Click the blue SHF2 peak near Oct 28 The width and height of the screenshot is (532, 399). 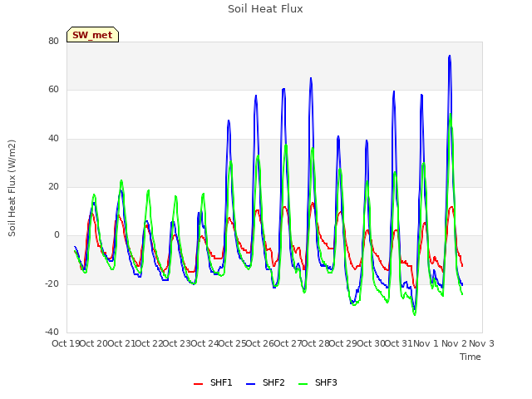[x=311, y=78]
